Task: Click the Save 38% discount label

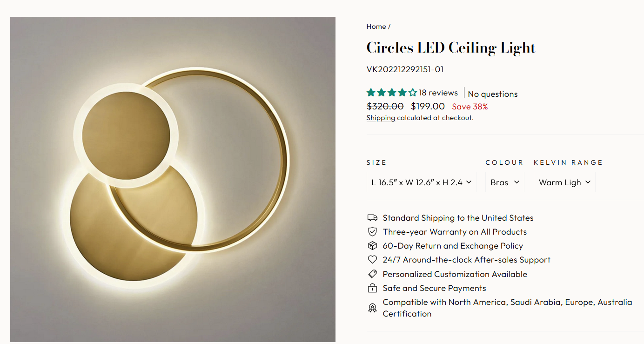Action: [470, 107]
